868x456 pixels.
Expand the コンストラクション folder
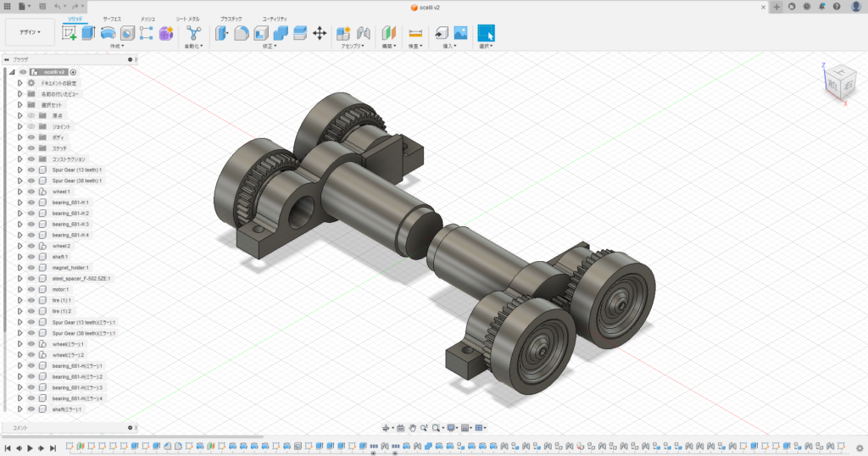[20, 159]
